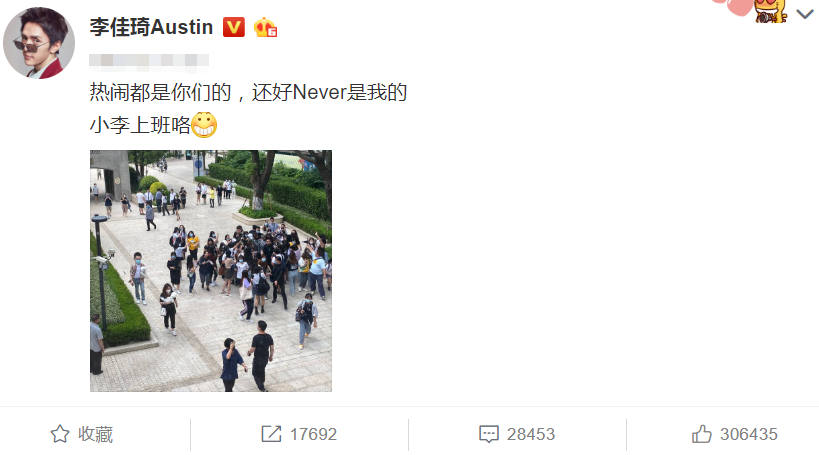Viewport: 819px width, 455px height.
Task: Click the post text 热闹都是你们的
Action: click(x=160, y=92)
